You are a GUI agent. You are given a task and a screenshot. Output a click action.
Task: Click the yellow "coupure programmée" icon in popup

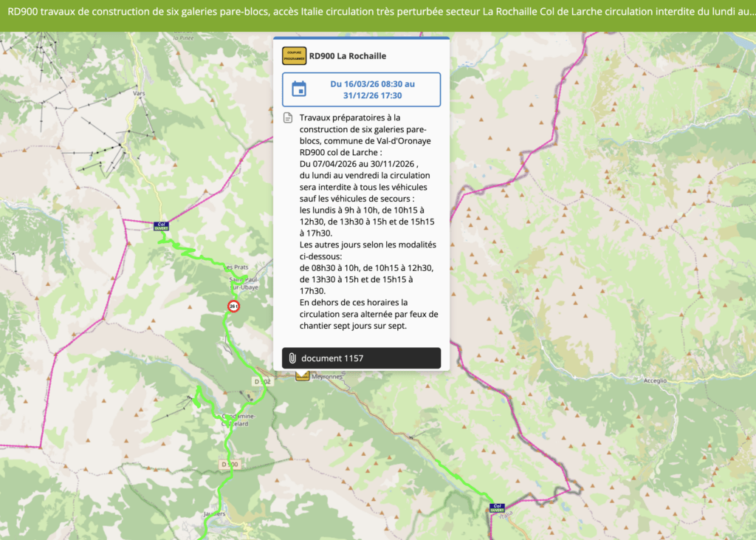click(294, 55)
